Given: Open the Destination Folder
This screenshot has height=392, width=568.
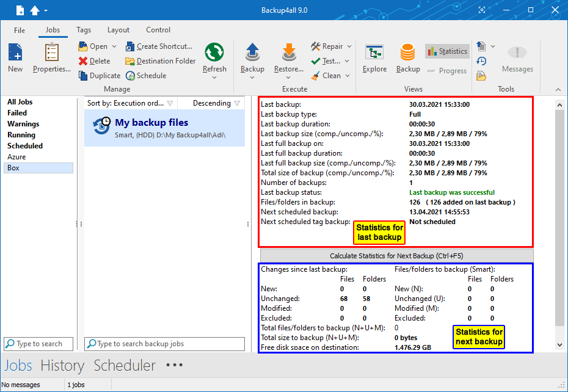Looking at the screenshot, I should tap(161, 61).
